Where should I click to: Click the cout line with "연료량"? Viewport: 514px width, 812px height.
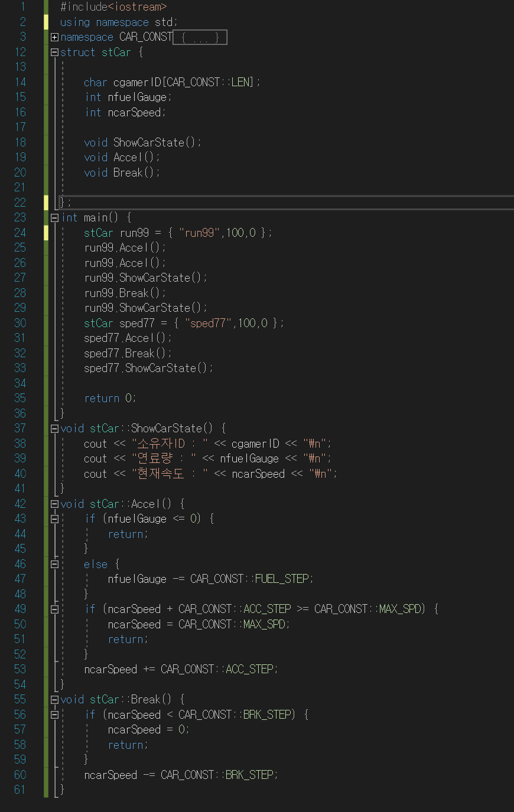coord(207,459)
